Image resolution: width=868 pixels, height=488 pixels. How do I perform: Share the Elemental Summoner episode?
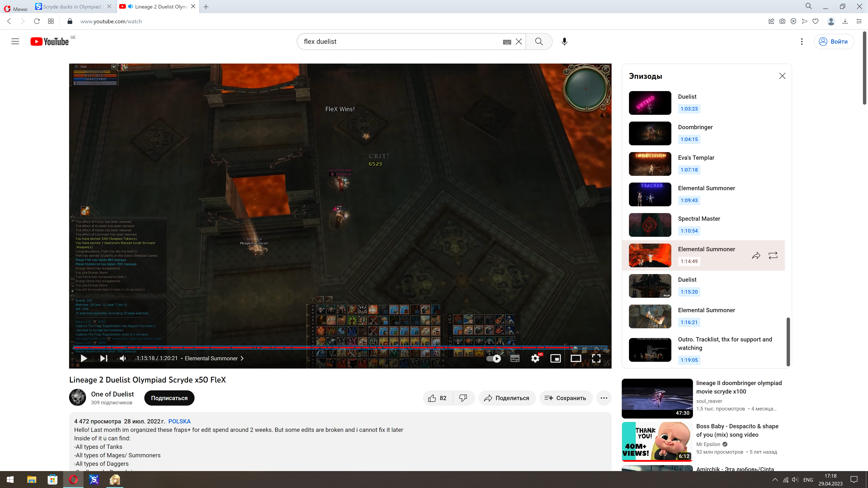756,256
